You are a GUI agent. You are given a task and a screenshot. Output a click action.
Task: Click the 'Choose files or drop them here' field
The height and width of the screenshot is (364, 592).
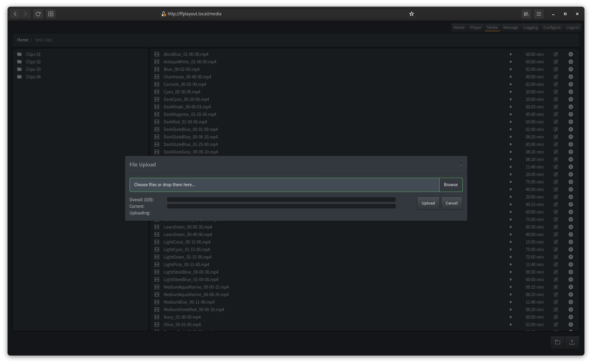point(284,185)
